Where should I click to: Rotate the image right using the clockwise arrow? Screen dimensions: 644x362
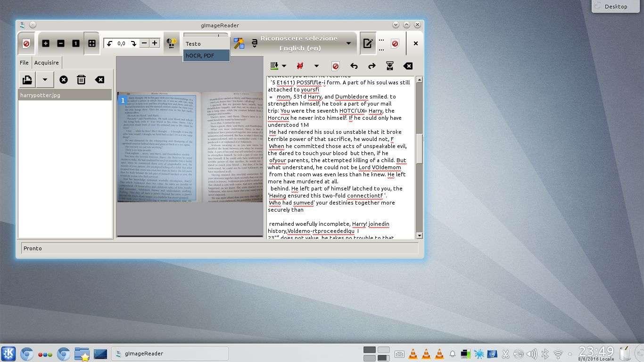(x=133, y=43)
